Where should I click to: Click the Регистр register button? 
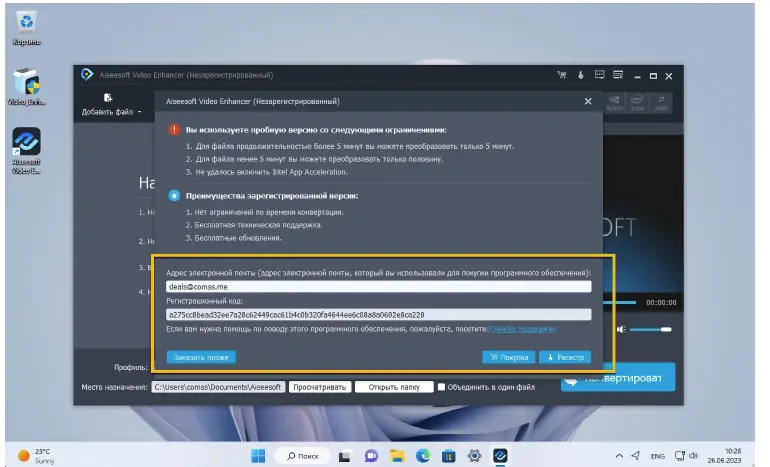tap(565, 357)
